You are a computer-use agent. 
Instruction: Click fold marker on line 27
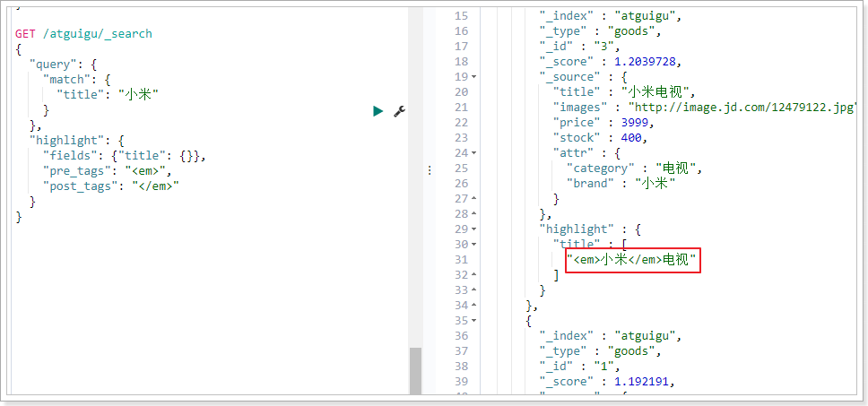click(x=473, y=199)
